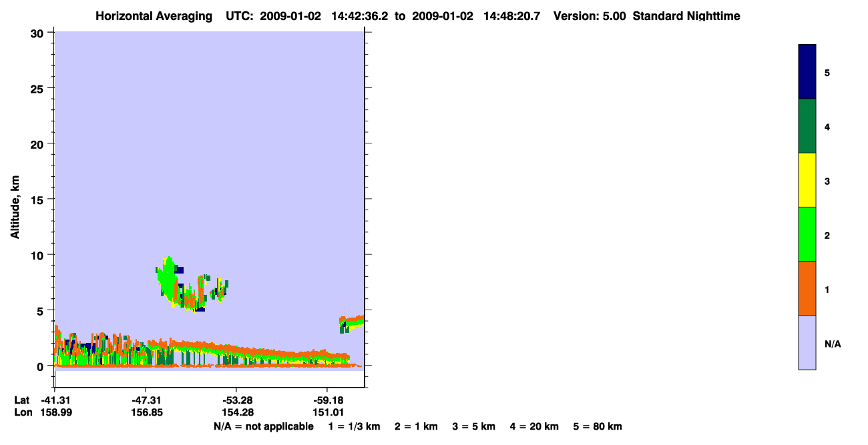Click the longitude value 151.01
The width and height of the screenshot is (868, 445).
327,412
